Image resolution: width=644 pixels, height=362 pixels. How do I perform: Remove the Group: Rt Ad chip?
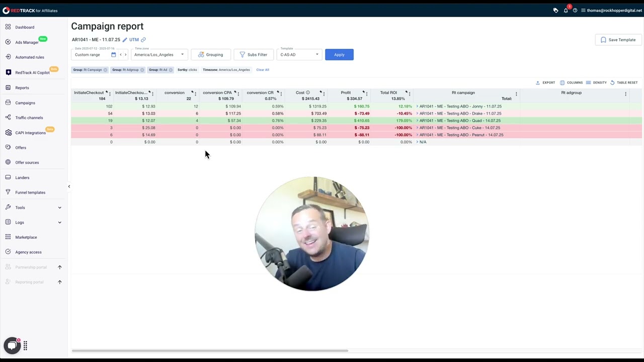171,70
